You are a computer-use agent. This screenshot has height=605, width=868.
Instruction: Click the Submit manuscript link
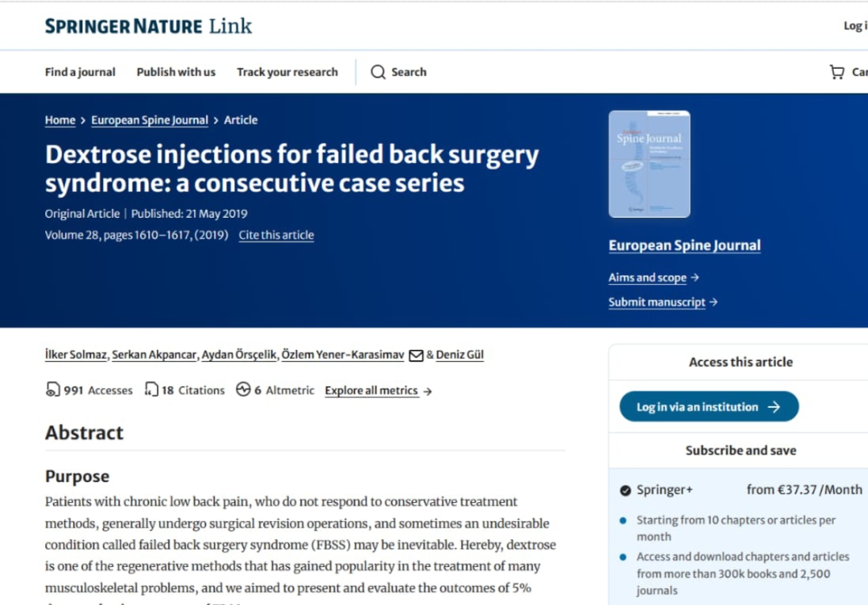(657, 302)
